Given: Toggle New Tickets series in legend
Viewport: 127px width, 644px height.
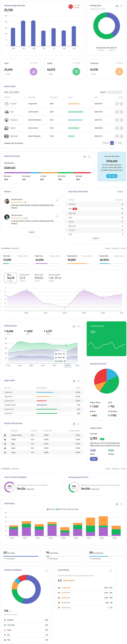Looking at the screenshot, I should (x=51, y=509).
